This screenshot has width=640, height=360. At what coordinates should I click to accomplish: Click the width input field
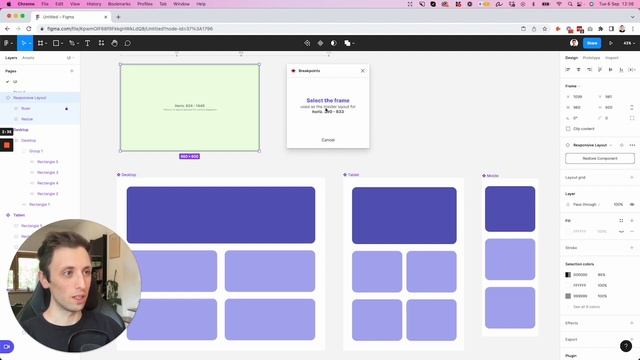tap(580, 107)
